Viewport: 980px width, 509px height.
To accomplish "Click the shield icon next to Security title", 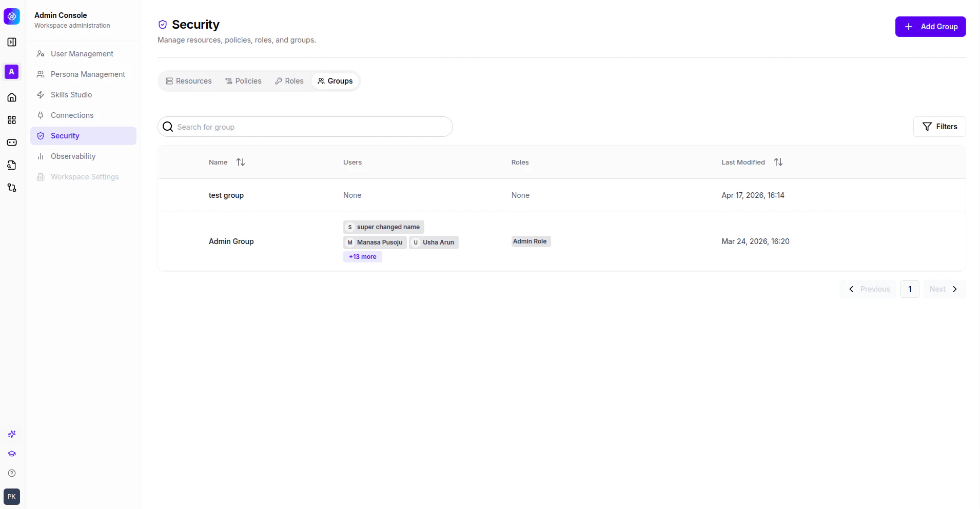I will click(x=163, y=25).
